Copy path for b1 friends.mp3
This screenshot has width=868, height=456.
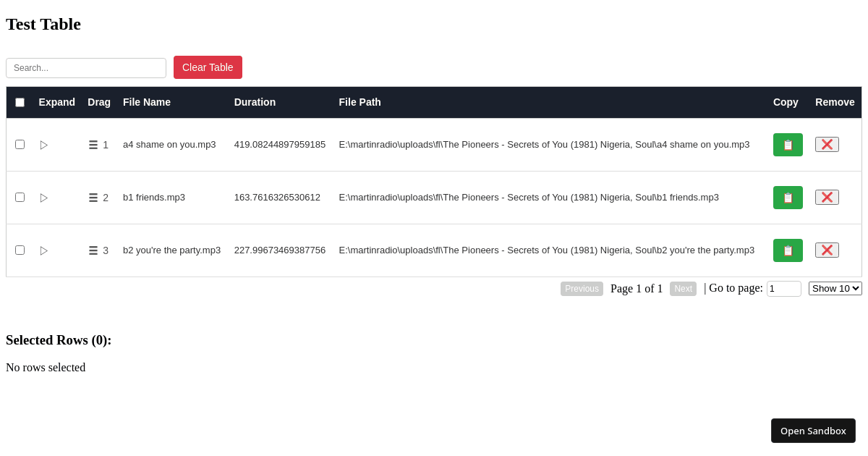click(x=788, y=198)
